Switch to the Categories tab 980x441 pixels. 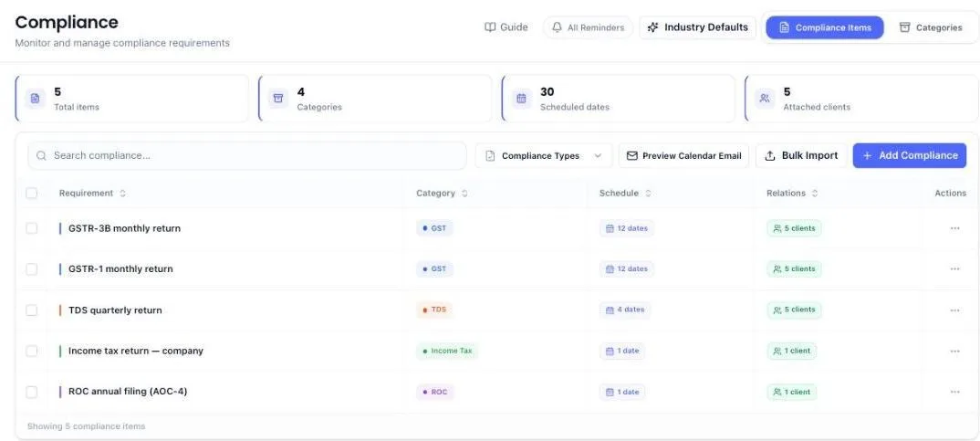[x=931, y=27]
